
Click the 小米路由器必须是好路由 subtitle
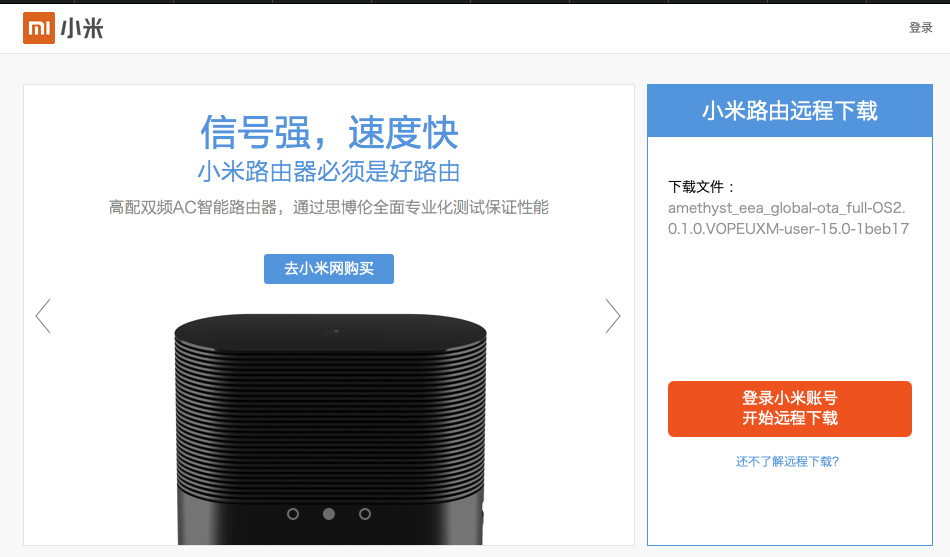pos(329,171)
